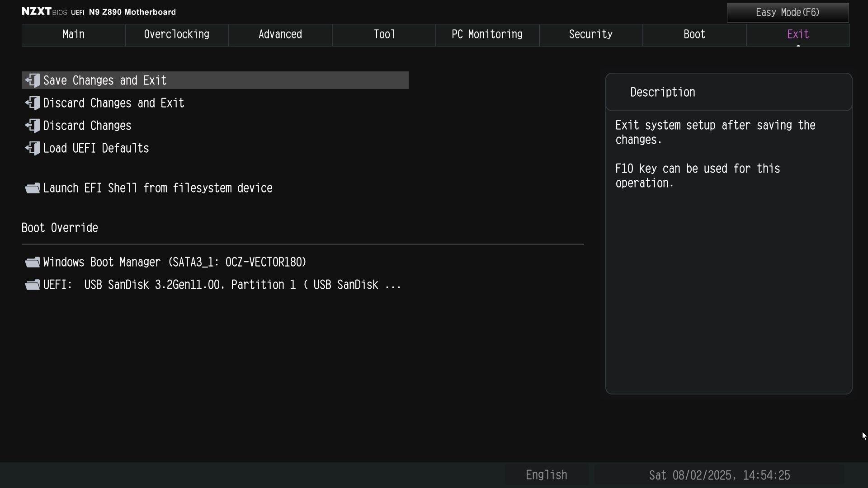Click the exit icon beside Discard Changes and Exit

[x=33, y=103]
